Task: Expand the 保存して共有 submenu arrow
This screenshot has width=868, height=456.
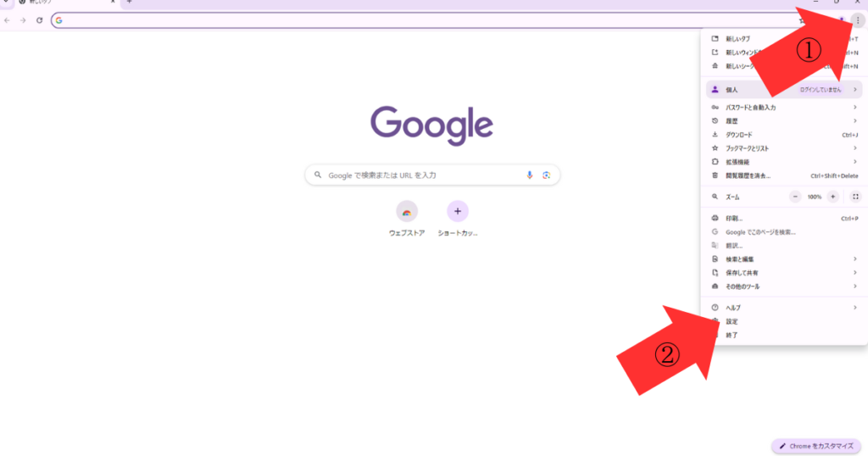Action: pos(855,273)
